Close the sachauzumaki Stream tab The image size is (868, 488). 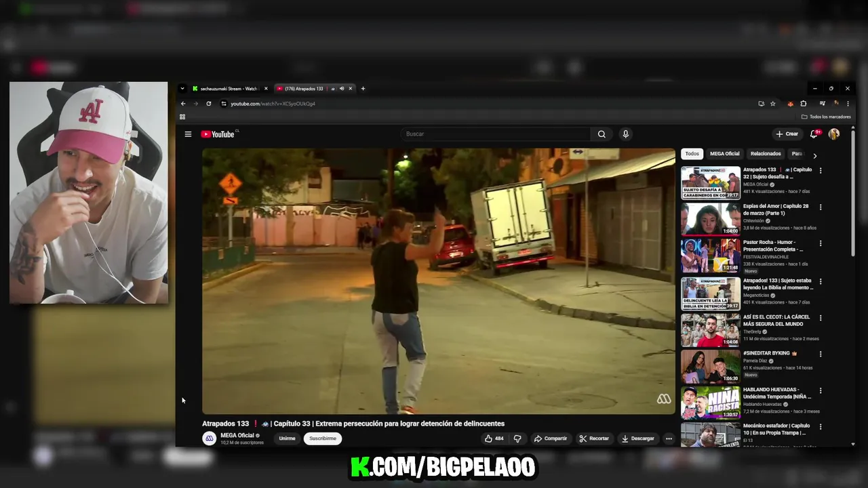(x=266, y=89)
